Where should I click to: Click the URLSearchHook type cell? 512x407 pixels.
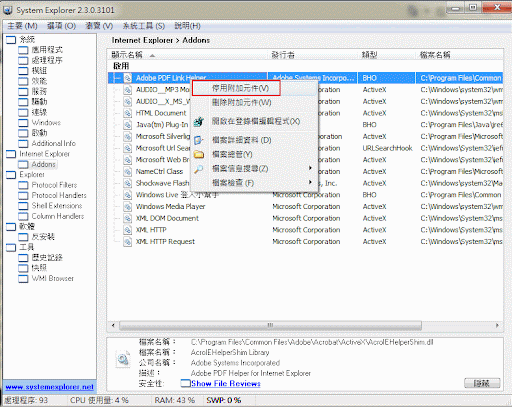pyautogui.click(x=387, y=148)
